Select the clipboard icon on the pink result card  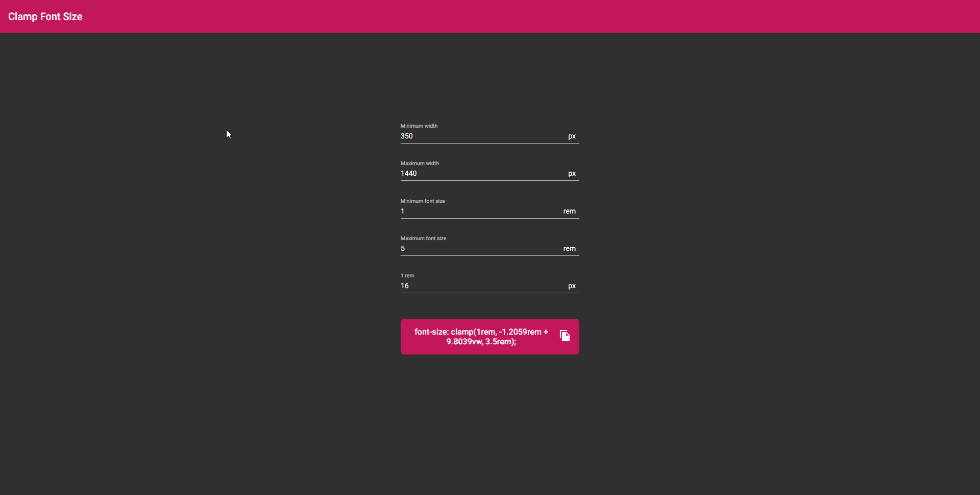point(565,336)
